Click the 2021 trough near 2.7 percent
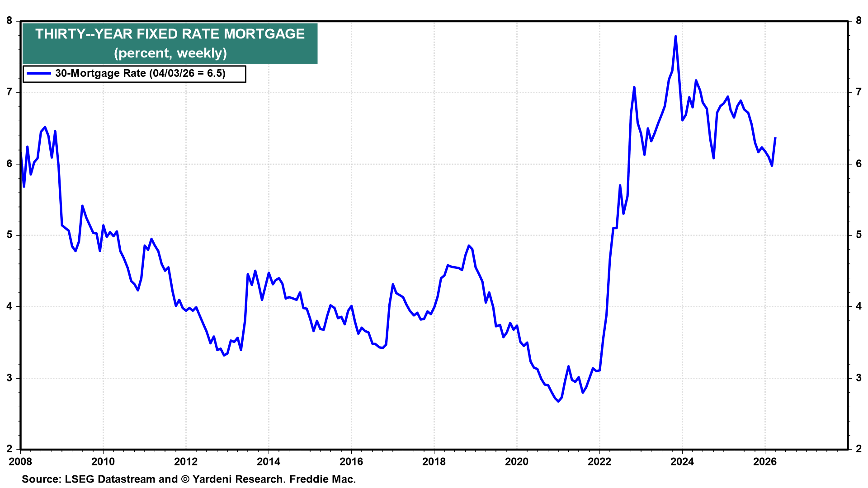This screenshot has width=868, height=488. [558, 400]
